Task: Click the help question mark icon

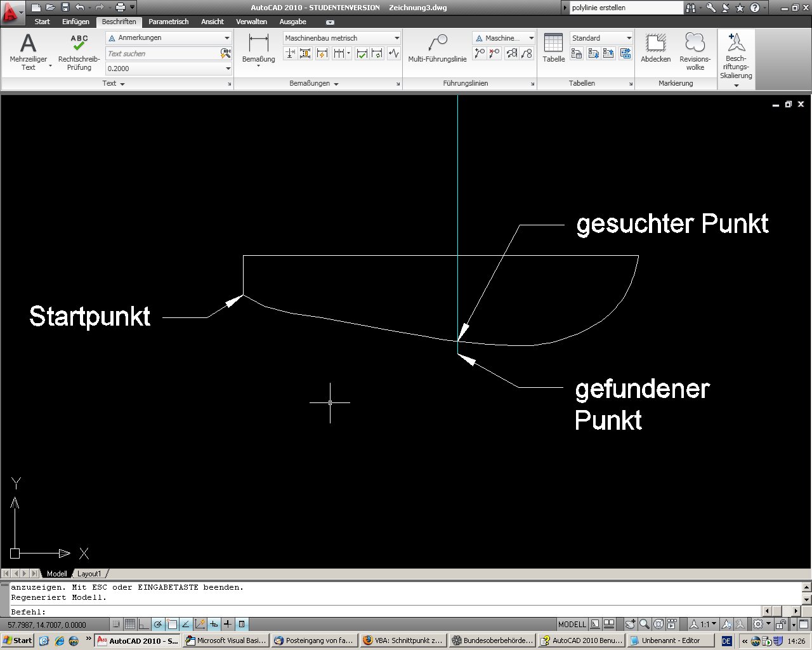Action: [x=754, y=8]
